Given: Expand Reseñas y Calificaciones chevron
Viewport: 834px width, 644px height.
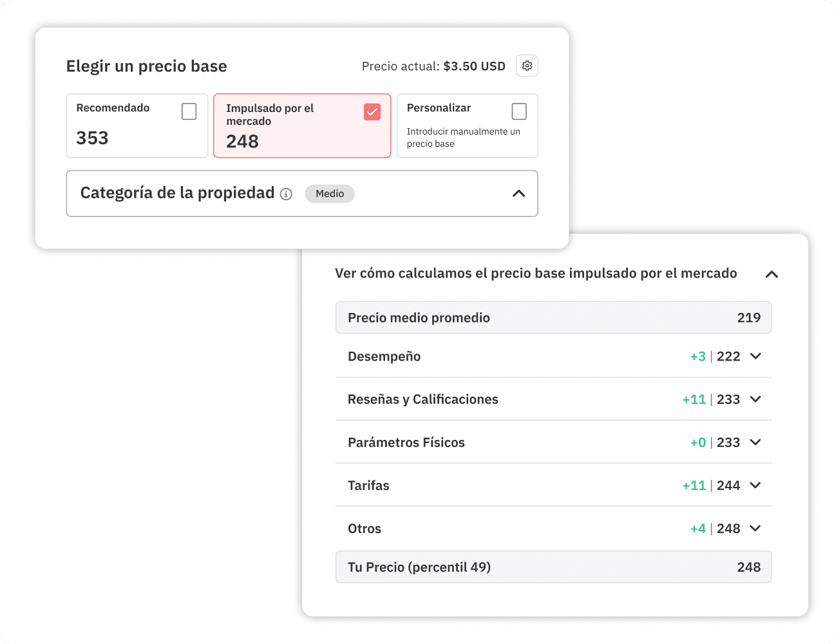Looking at the screenshot, I should 755,399.
